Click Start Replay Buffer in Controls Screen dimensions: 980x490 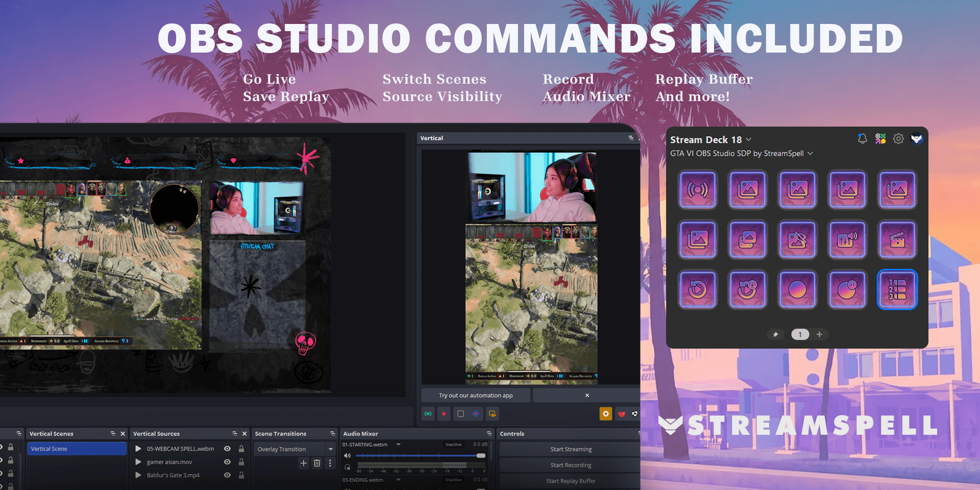click(571, 481)
